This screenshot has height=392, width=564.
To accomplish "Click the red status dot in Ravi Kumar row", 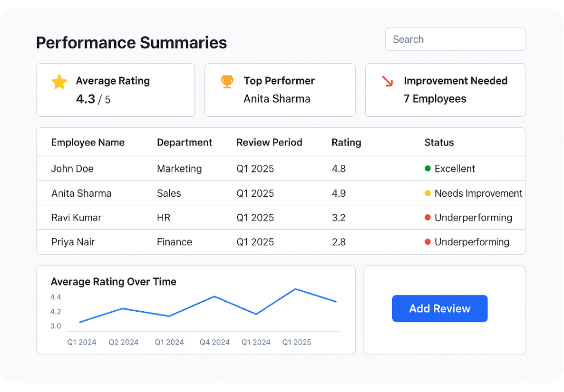I will (428, 217).
